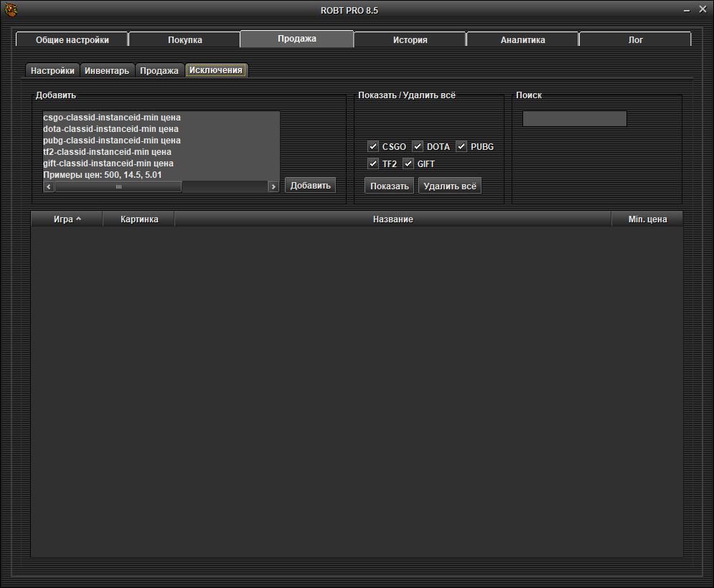Disable the PUBG checkbox
The image size is (714, 588).
(x=461, y=146)
